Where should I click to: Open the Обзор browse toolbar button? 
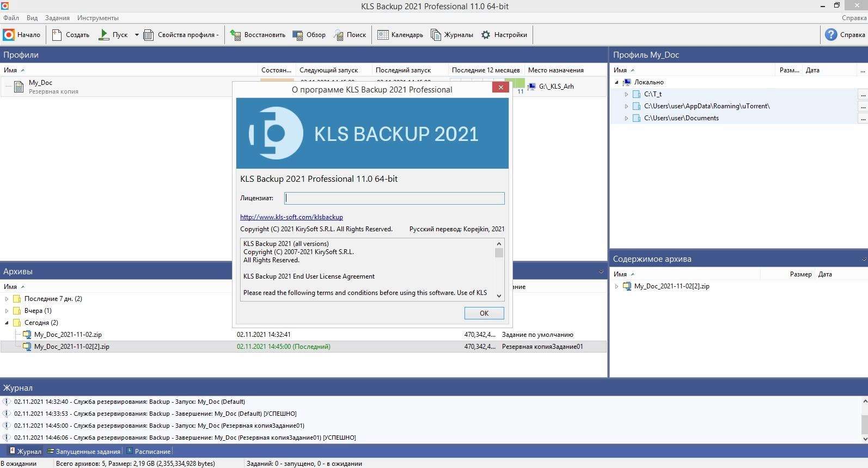[x=309, y=35]
